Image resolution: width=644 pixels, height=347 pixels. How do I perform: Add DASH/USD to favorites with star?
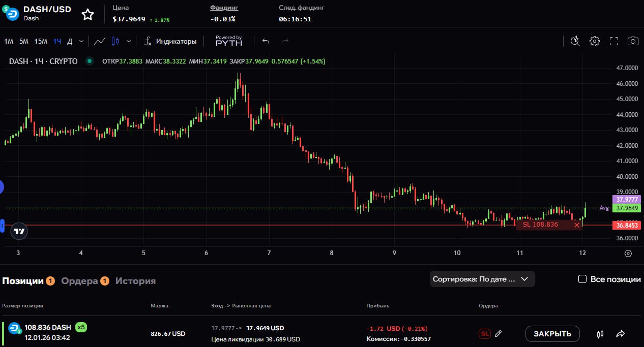88,14
